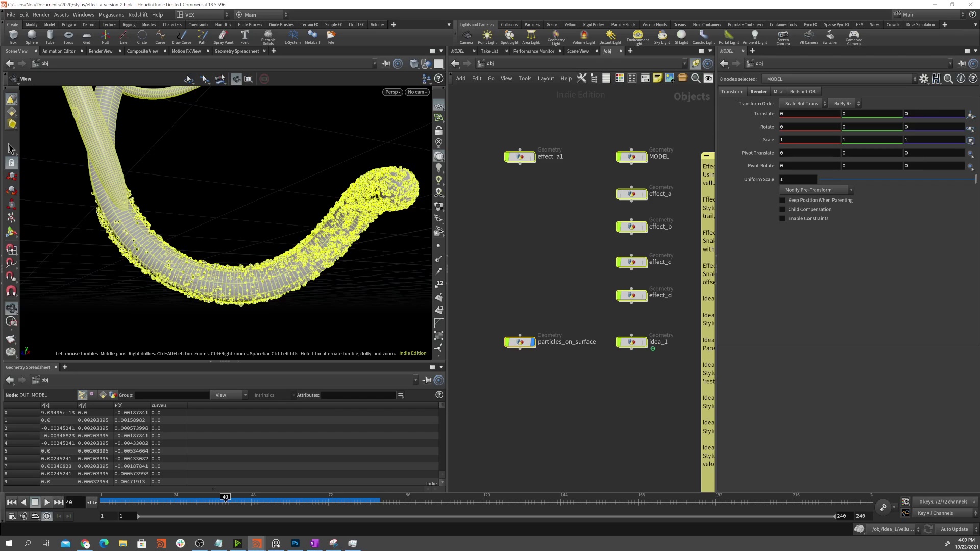This screenshot has width=980, height=551.
Task: Click Uniform Scale slider track
Action: [897, 180]
